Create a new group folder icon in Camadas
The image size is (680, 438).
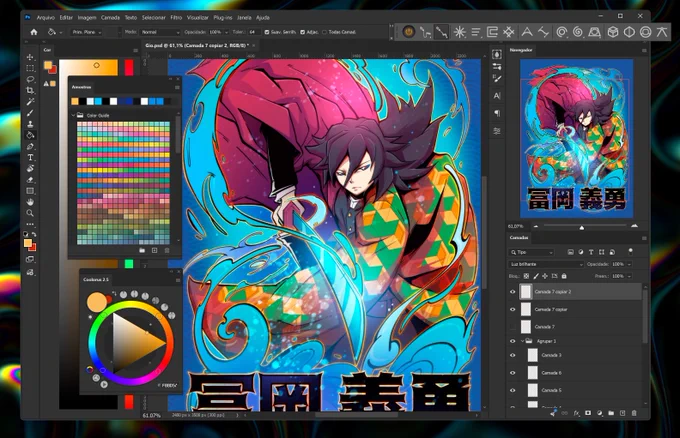pos(611,413)
